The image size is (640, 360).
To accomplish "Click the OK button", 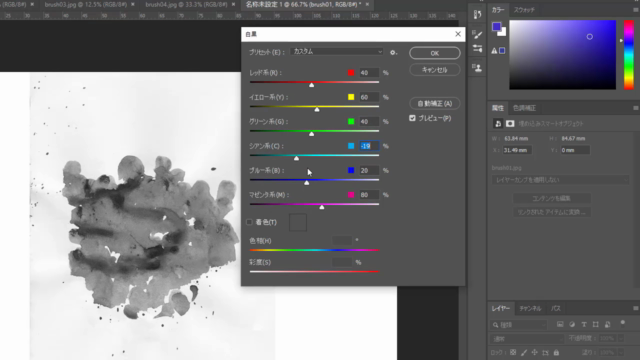I will click(435, 53).
